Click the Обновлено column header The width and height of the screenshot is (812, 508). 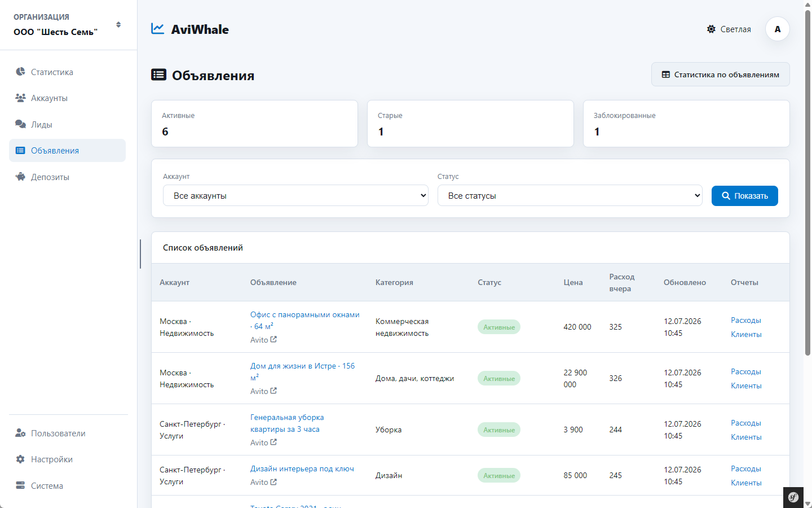pyautogui.click(x=685, y=282)
